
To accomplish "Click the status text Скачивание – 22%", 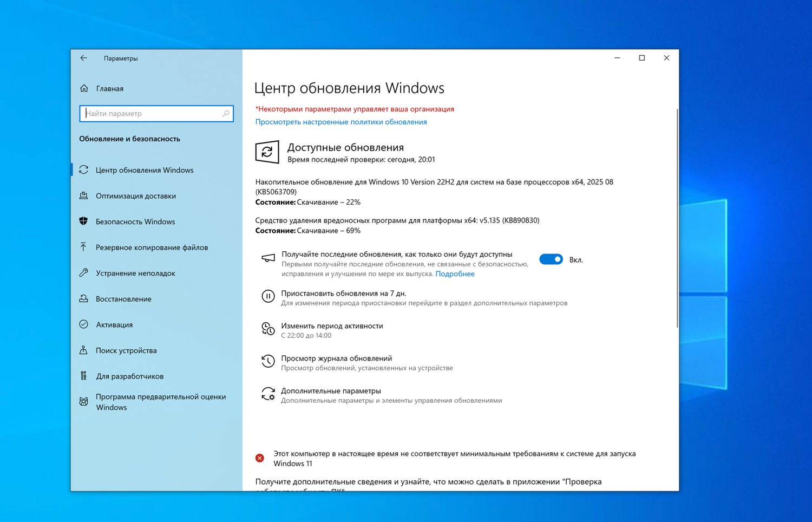I will (329, 203).
